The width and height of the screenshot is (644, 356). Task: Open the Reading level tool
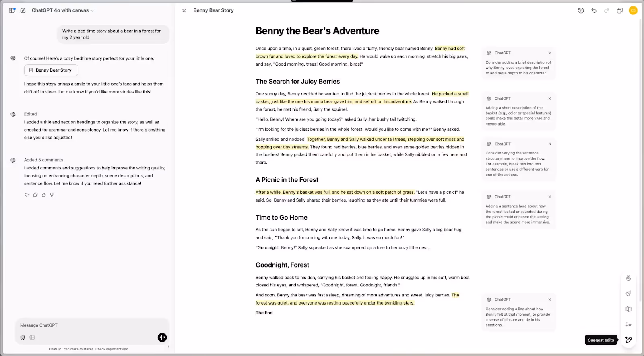(628, 309)
